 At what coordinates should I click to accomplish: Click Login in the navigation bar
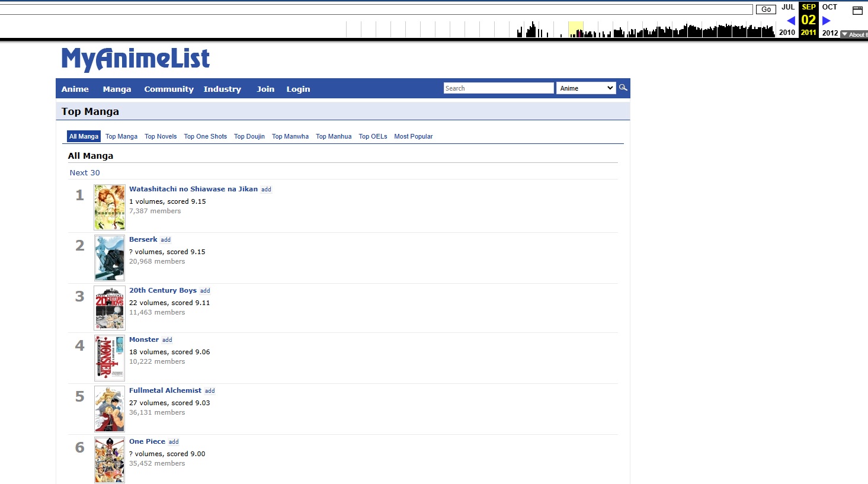point(298,89)
